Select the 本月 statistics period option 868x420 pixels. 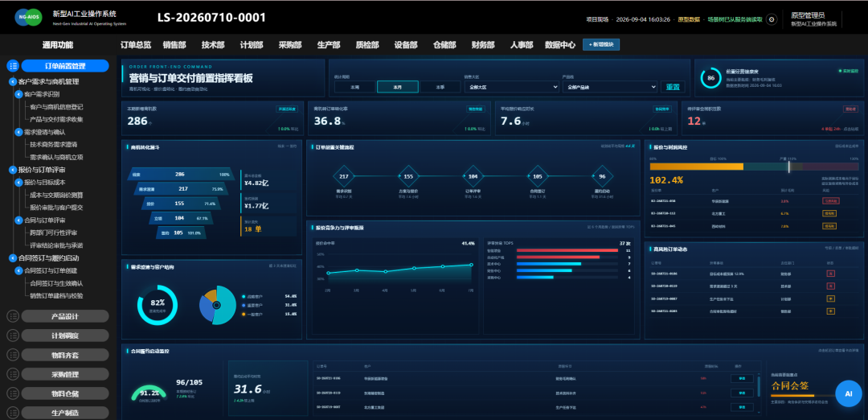[398, 87]
